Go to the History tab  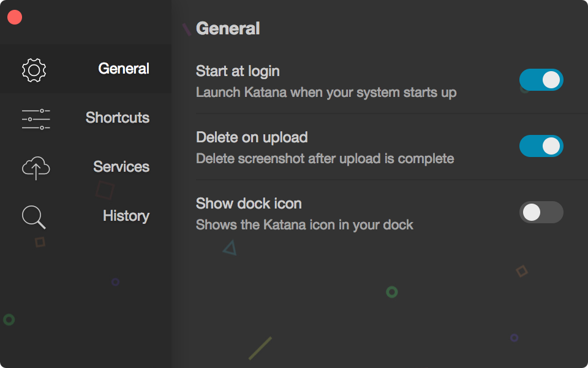pyautogui.click(x=126, y=216)
